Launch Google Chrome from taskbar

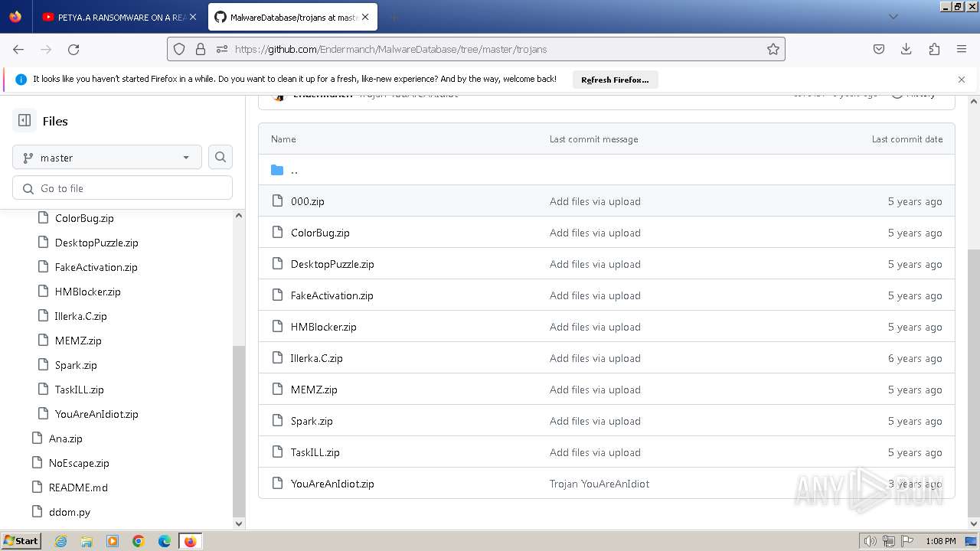(x=139, y=541)
